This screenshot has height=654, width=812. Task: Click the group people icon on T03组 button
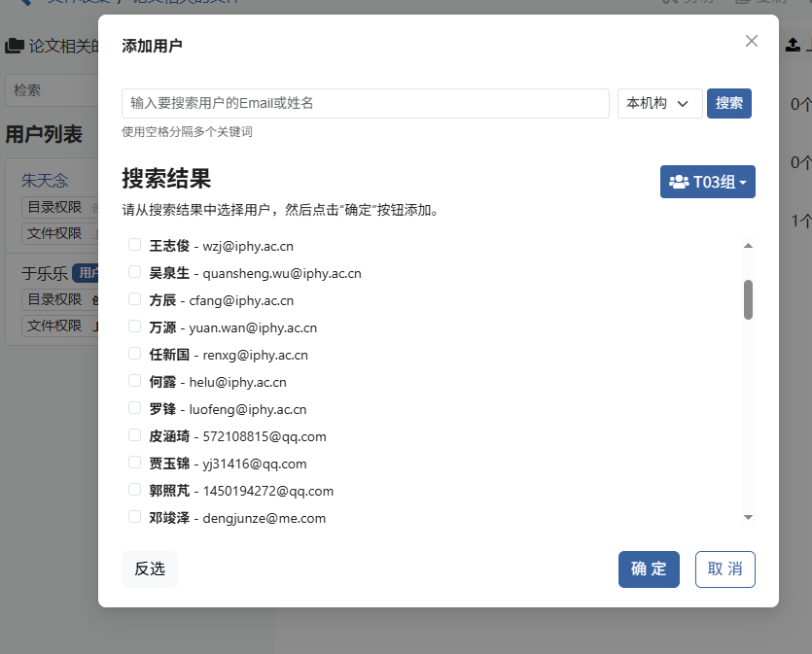(x=679, y=182)
